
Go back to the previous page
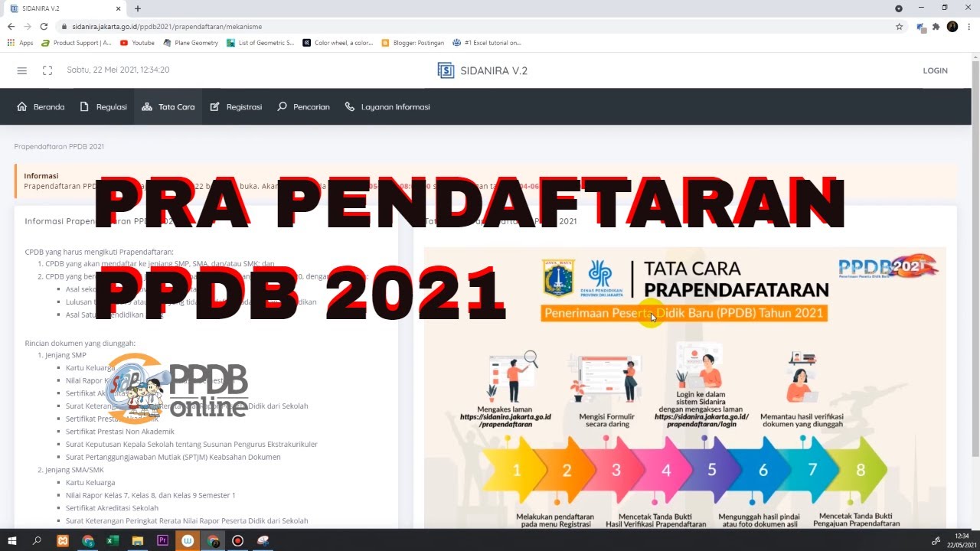[11, 26]
